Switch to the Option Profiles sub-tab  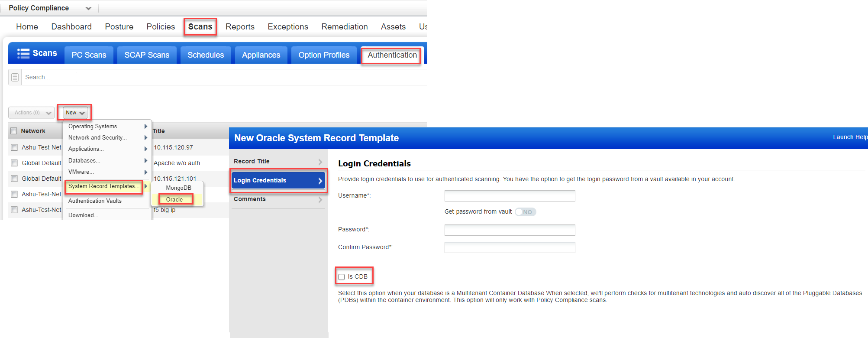[324, 55]
